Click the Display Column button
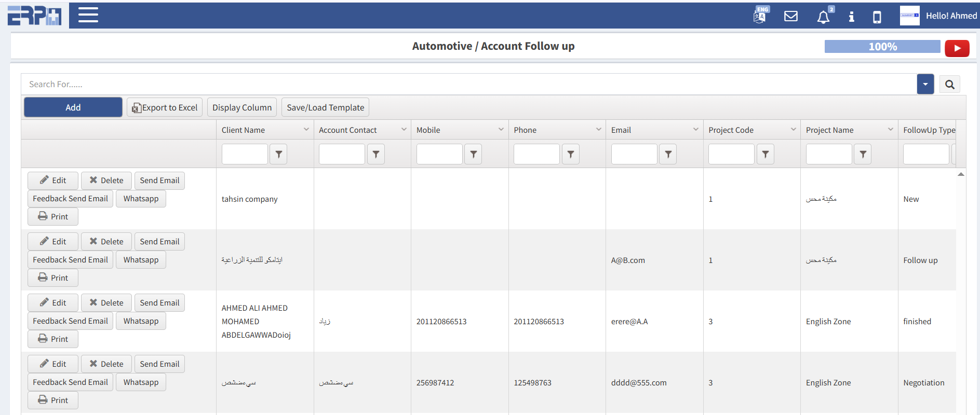This screenshot has height=415, width=980. pyautogui.click(x=241, y=107)
